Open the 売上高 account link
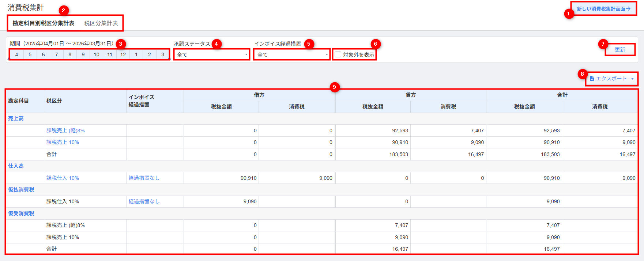 tap(16, 118)
